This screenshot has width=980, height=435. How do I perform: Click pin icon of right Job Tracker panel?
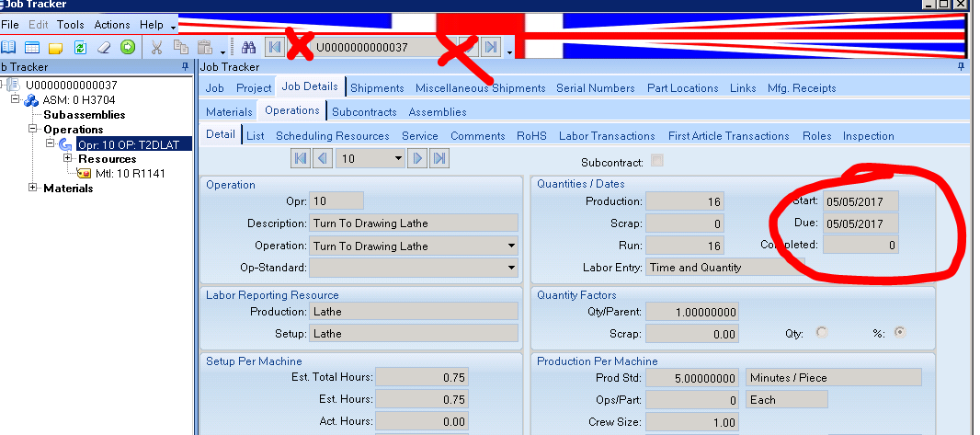pos(961,66)
